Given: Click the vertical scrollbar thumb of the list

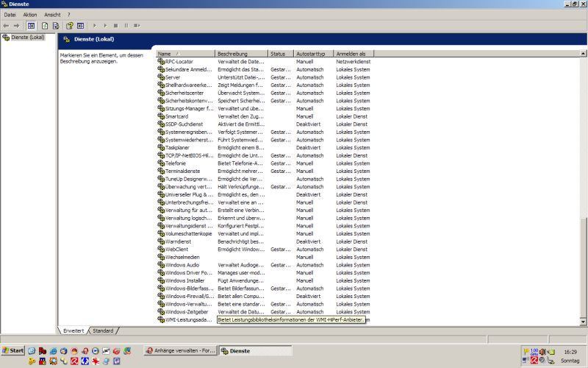Looking at the screenshot, I should pyautogui.click(x=583, y=267).
